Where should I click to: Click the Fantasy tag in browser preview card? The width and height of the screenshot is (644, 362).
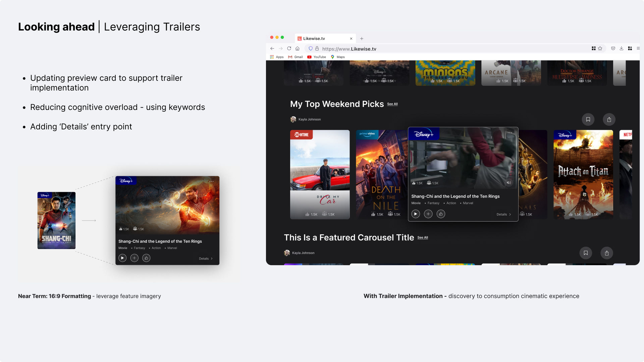pos(433,203)
